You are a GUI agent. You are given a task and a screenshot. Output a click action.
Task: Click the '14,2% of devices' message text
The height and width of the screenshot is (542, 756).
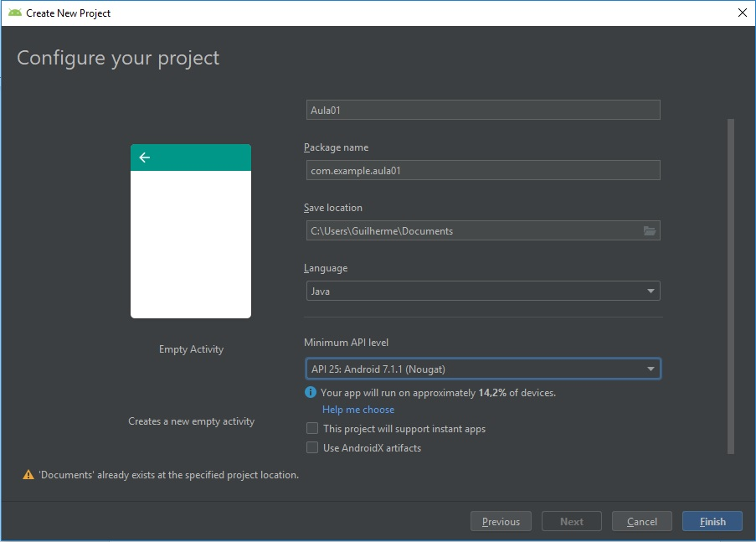point(438,393)
